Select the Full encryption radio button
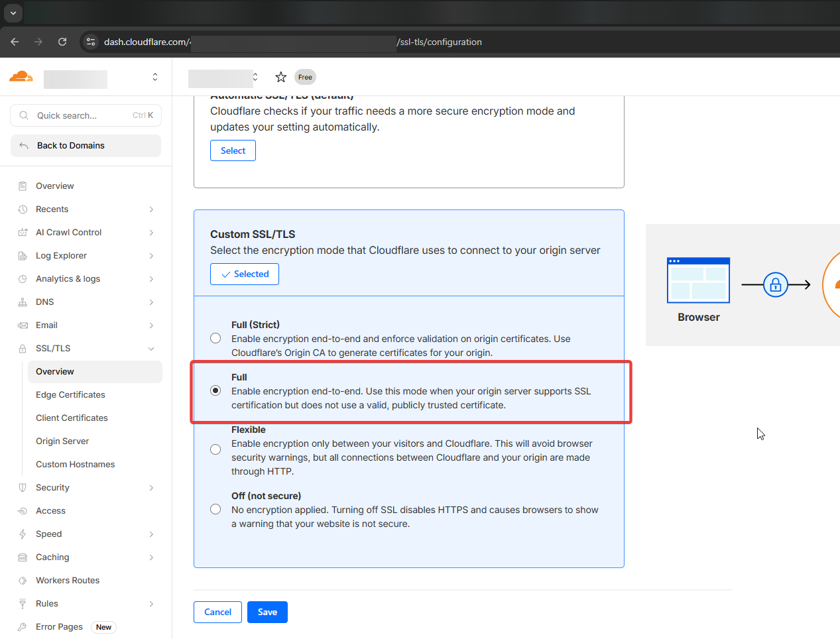This screenshot has width=840, height=639. click(x=215, y=390)
